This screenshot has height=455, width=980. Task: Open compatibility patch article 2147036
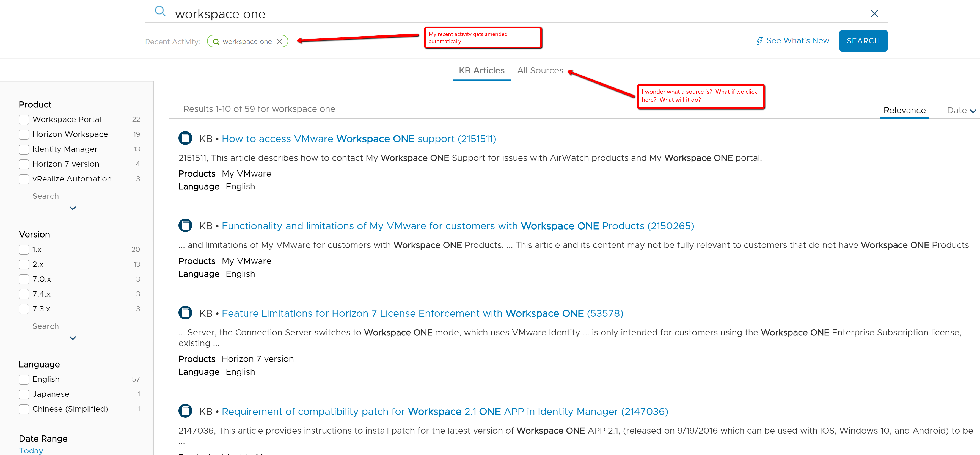pyautogui.click(x=445, y=412)
